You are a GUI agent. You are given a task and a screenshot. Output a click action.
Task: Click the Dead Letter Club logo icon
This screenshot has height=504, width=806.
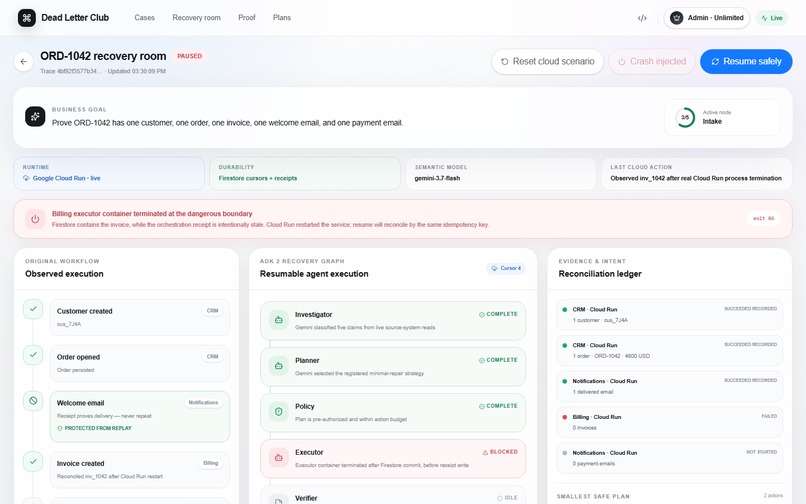[27, 17]
